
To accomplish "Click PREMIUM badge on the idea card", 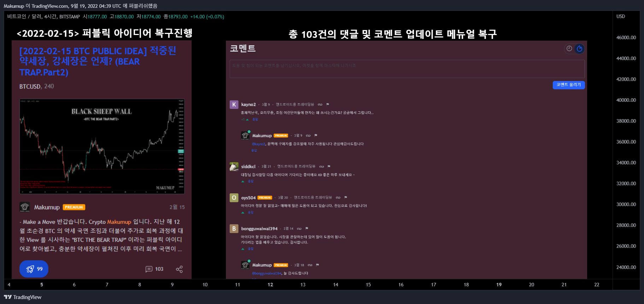I will click(74, 207).
